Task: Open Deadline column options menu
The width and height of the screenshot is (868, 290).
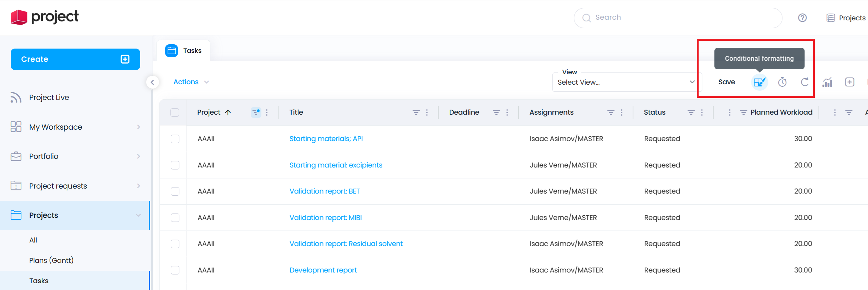Action: [507, 112]
